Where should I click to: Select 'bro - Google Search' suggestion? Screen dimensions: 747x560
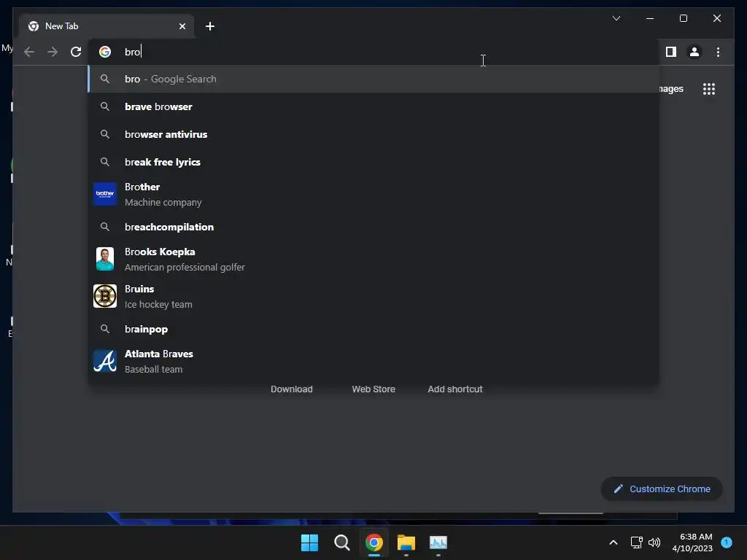[374, 79]
